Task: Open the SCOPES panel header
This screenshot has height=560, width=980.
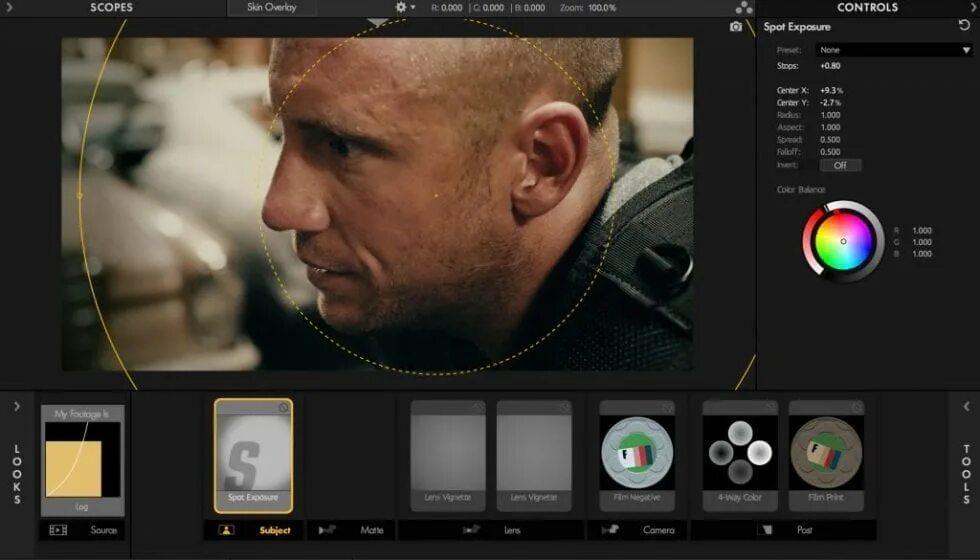Action: click(112, 8)
